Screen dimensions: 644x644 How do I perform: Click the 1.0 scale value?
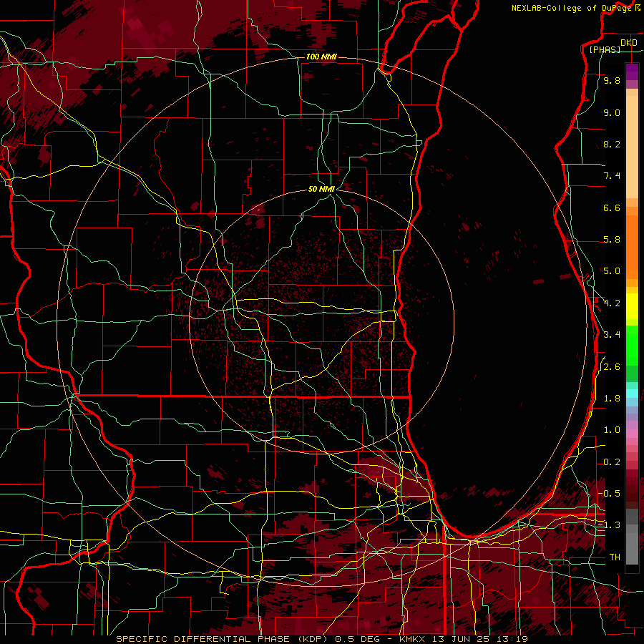click(x=612, y=430)
